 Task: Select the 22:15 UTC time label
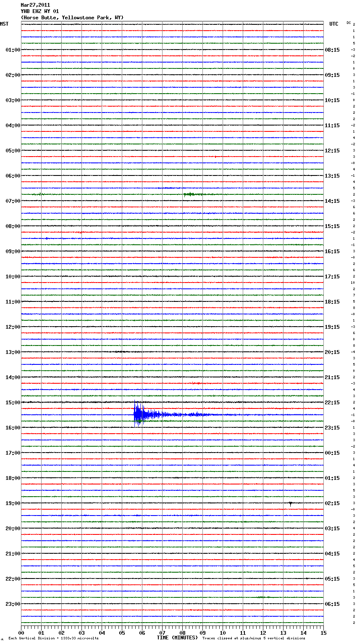332,403
